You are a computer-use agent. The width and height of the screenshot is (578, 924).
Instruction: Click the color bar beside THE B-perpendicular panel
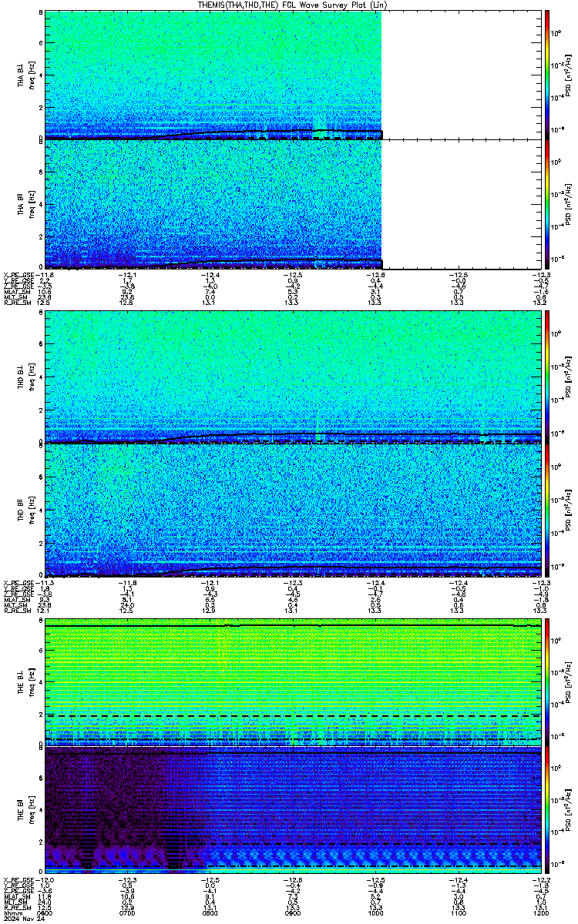(x=547, y=682)
